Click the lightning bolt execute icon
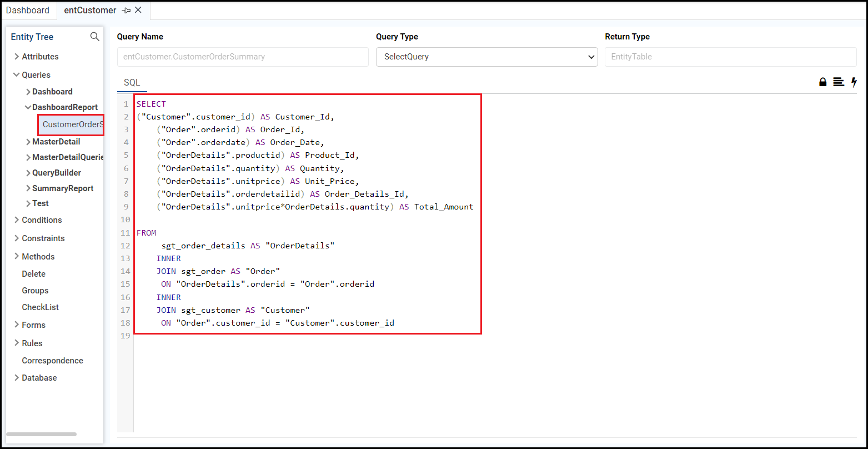The image size is (868, 449). click(854, 82)
